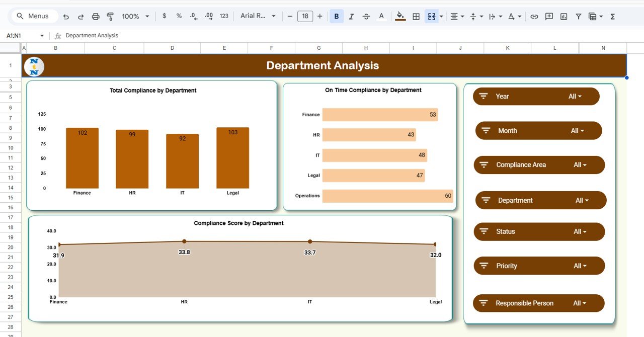Toggle italic formatting
Screen dimensions: 644x337
point(351,16)
